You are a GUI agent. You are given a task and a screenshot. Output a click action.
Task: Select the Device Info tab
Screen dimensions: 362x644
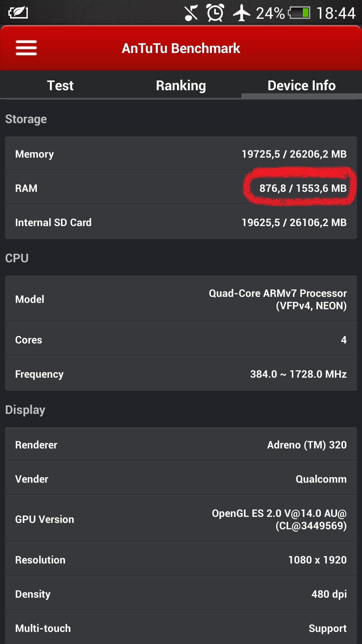pyautogui.click(x=302, y=85)
